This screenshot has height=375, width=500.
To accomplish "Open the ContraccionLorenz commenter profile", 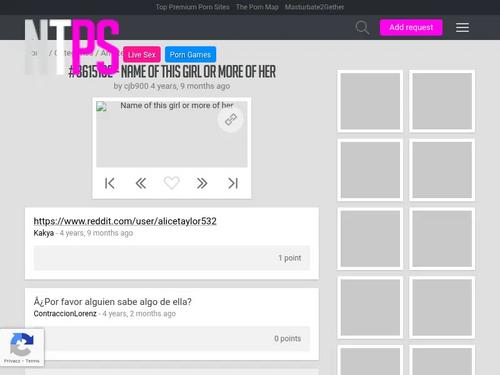I will pos(65,314).
